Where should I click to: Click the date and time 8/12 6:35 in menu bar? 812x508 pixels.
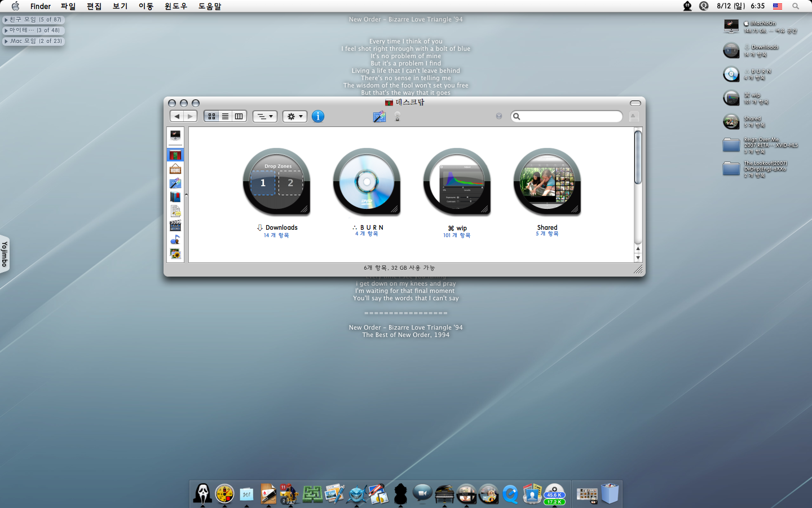[x=740, y=6]
